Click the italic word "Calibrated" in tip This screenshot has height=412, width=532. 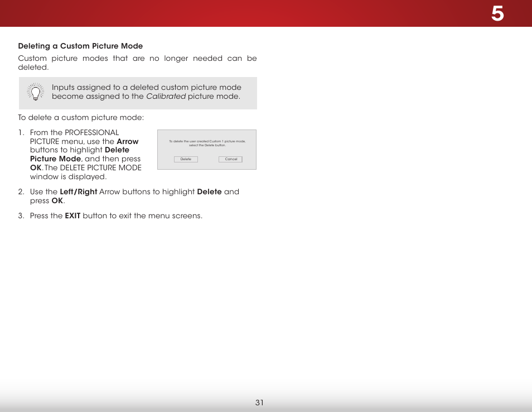[166, 97]
